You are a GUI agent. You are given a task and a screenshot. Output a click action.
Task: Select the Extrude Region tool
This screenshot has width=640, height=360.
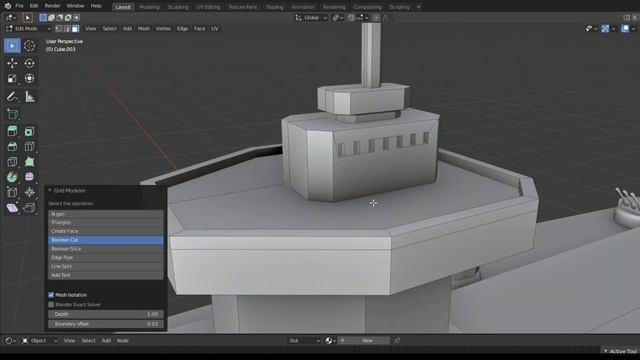[x=12, y=131]
